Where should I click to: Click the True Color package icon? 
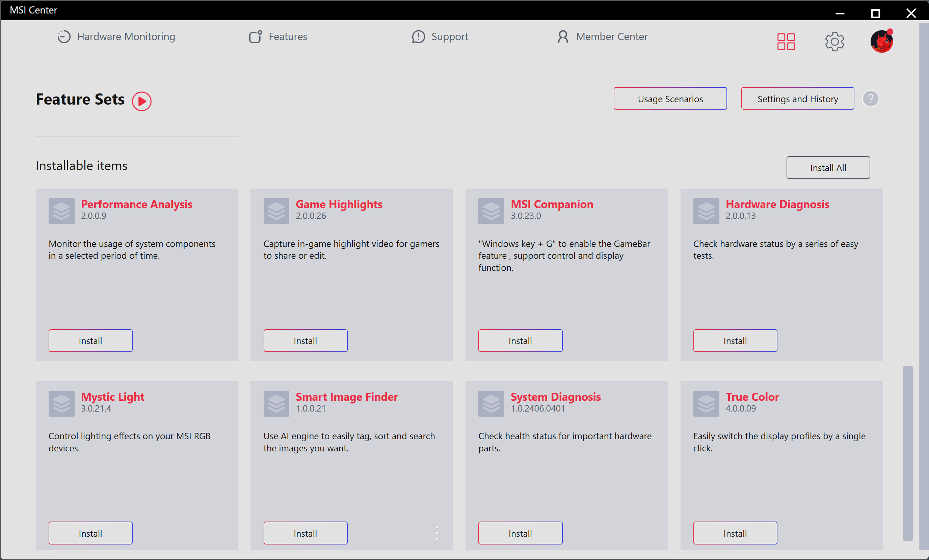tap(706, 403)
